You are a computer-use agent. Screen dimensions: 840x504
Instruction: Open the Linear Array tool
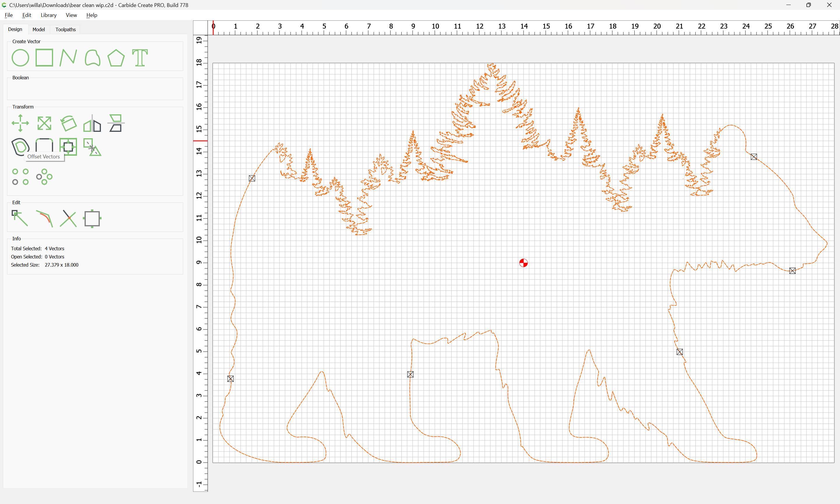(x=20, y=176)
